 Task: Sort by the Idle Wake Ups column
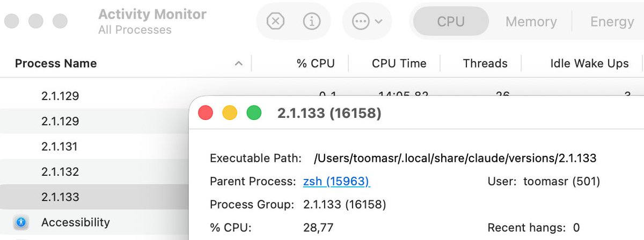point(589,63)
